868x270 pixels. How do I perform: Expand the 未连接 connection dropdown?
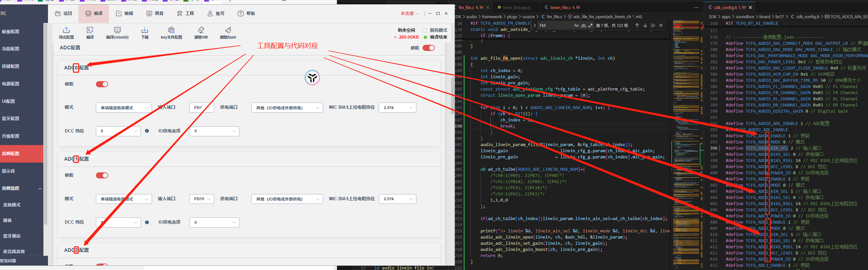pos(409,14)
